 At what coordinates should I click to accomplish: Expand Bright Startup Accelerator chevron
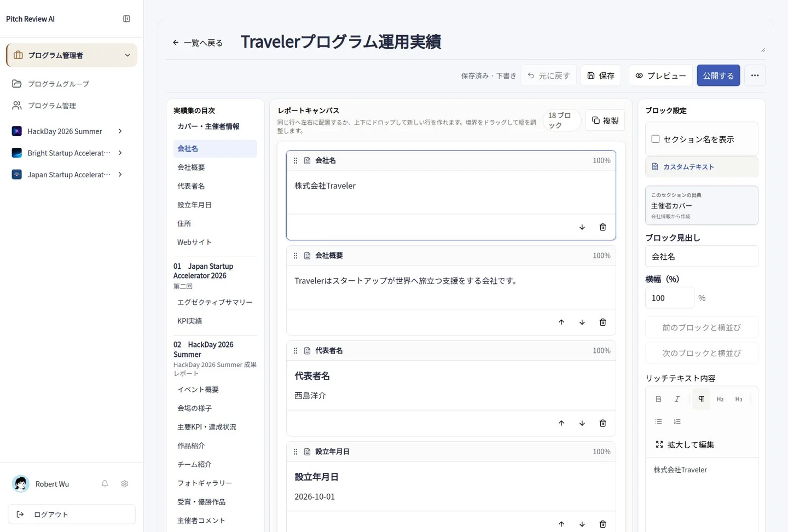point(120,153)
